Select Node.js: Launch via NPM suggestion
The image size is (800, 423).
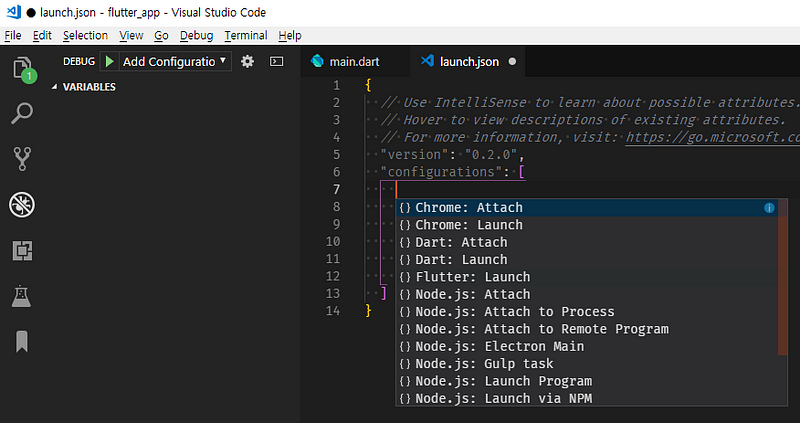(x=587, y=399)
